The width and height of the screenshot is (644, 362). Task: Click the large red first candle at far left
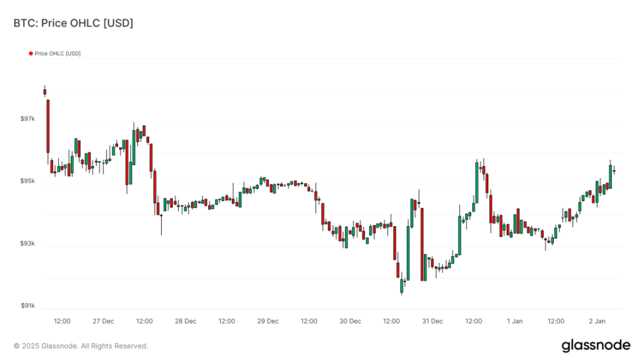[x=48, y=126]
